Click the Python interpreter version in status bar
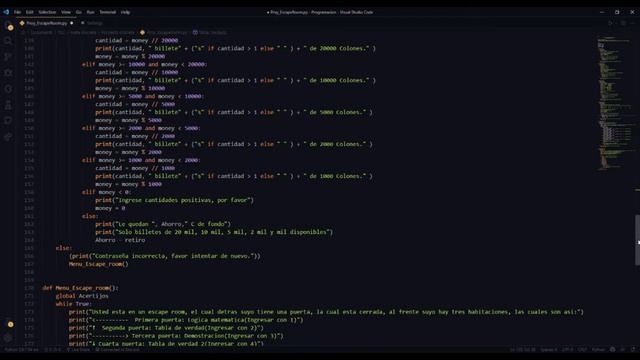Image resolution: width=640 pixels, height=360 pixels. point(21,350)
